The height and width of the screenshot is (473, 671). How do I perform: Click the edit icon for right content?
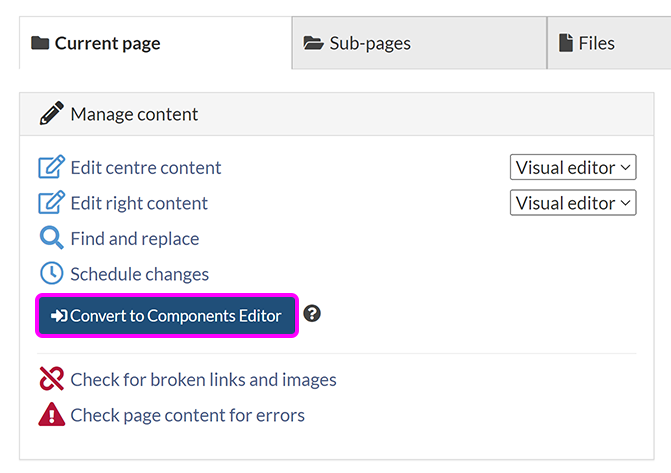click(51, 203)
